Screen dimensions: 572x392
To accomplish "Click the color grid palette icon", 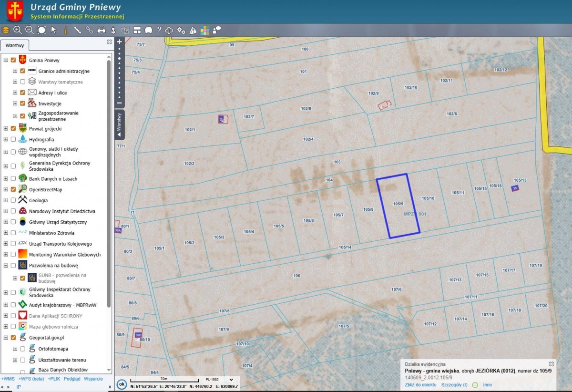I will (x=205, y=31).
